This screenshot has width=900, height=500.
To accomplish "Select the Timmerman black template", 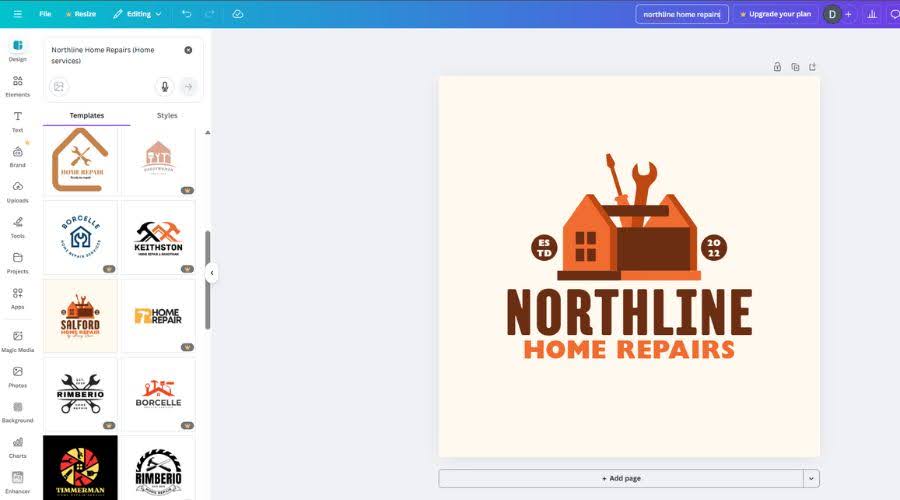I will tap(80, 467).
